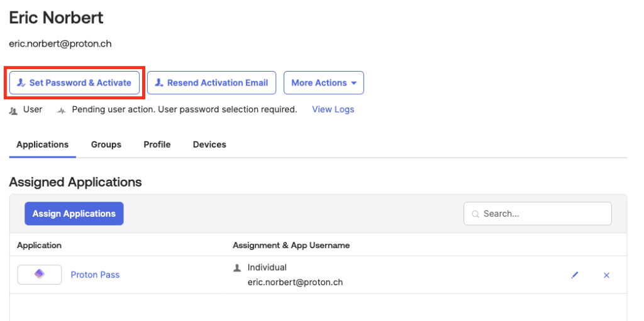Go to the Applications tab
Viewport: 644px width, 321px height.
[x=42, y=144]
